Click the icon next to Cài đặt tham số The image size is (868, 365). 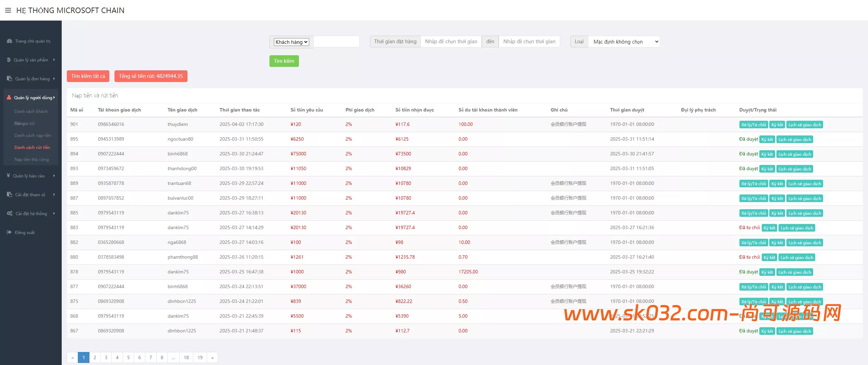click(x=9, y=195)
